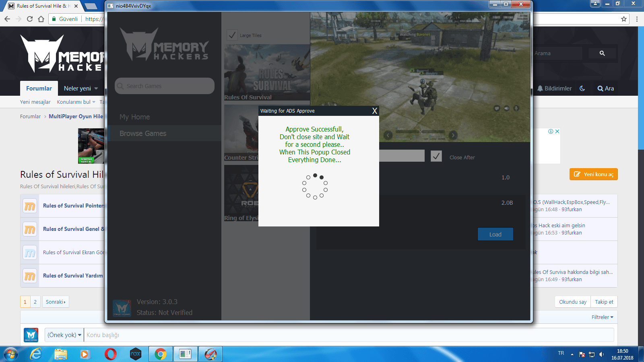Click the forum icon beside Rules of Survival Pointer

(30, 206)
